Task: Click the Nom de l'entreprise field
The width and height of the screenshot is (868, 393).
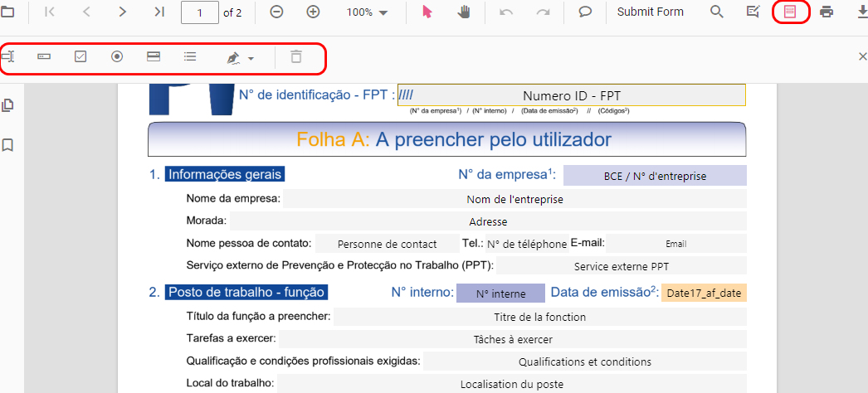Action: coord(514,199)
